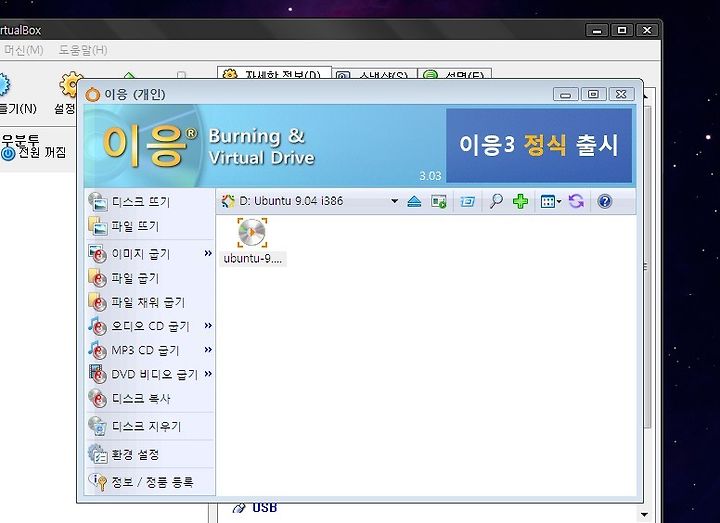Click VirtualBox scrollbar down arrow

coord(644,515)
